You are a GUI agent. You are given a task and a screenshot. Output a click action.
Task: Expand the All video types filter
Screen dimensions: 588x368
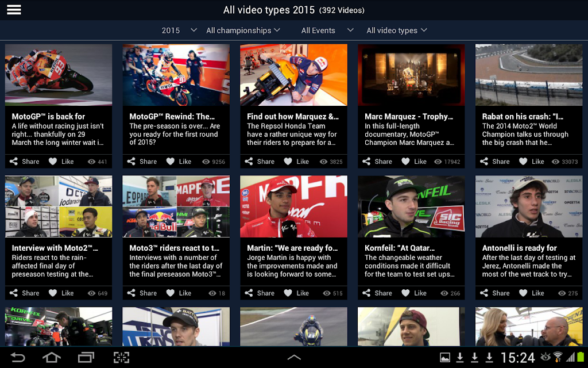point(397,30)
